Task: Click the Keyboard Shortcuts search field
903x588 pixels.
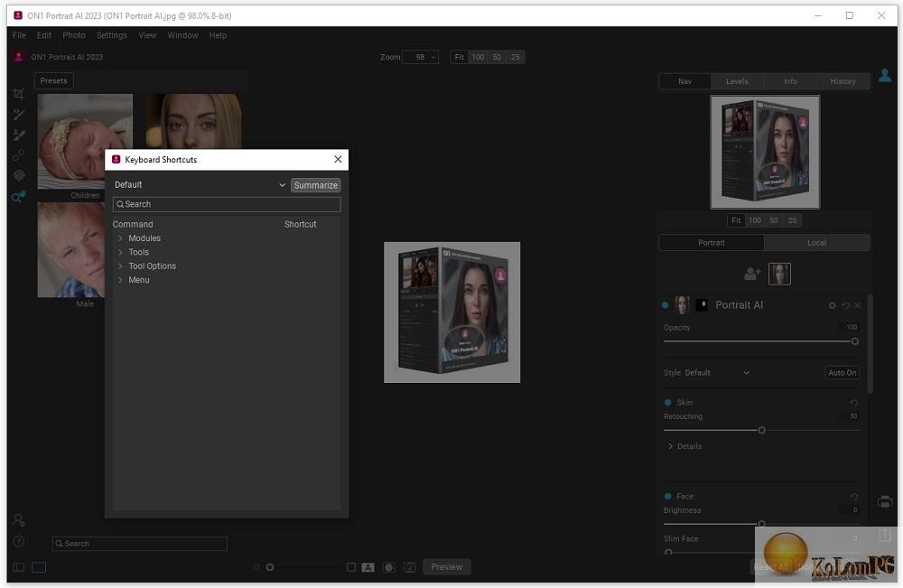Action: pyautogui.click(x=227, y=204)
